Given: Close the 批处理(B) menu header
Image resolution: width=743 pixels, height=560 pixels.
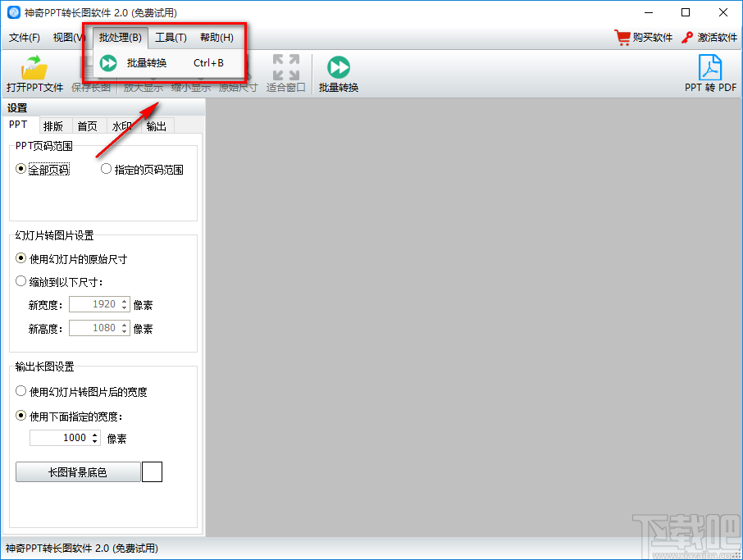Looking at the screenshot, I should click(x=121, y=38).
